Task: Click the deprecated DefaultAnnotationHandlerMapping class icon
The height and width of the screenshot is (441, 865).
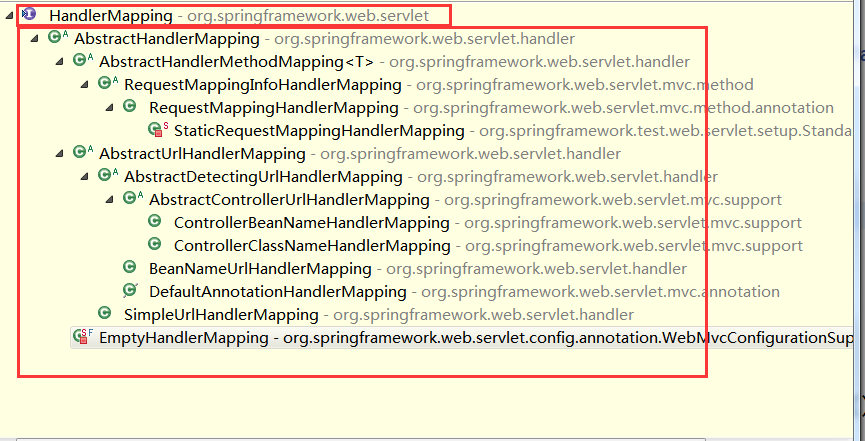Action: coord(130,289)
